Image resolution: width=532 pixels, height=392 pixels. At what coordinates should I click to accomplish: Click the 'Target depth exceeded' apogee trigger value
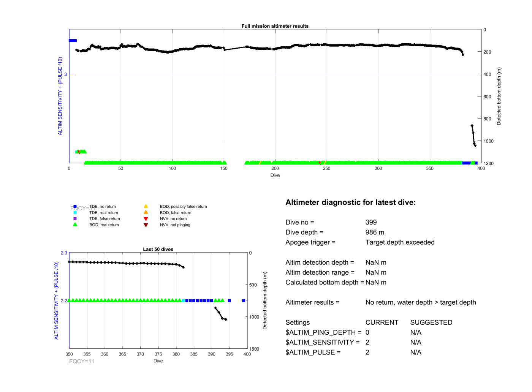(x=400, y=242)
